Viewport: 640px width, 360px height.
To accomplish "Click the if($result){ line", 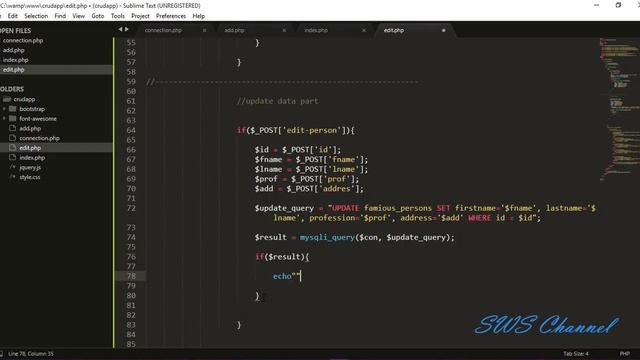I will [282, 257].
